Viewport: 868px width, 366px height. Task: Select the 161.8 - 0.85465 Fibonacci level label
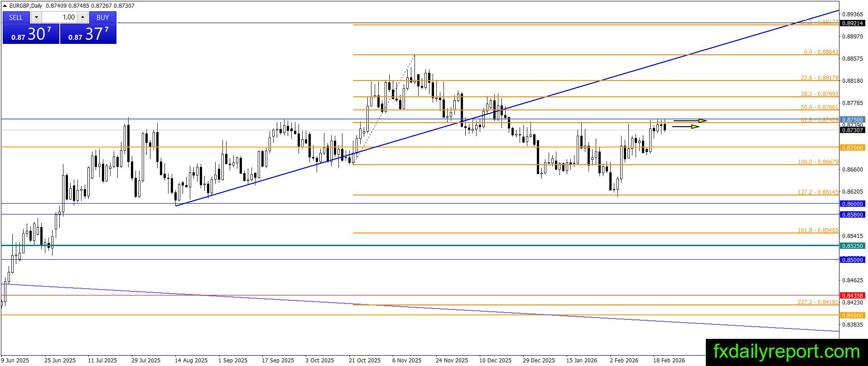coord(818,230)
